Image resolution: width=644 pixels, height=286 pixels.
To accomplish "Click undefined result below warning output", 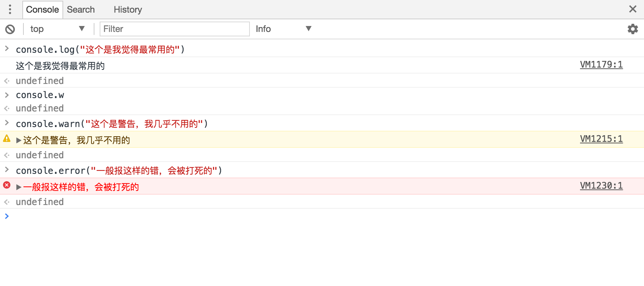I will coord(40,155).
